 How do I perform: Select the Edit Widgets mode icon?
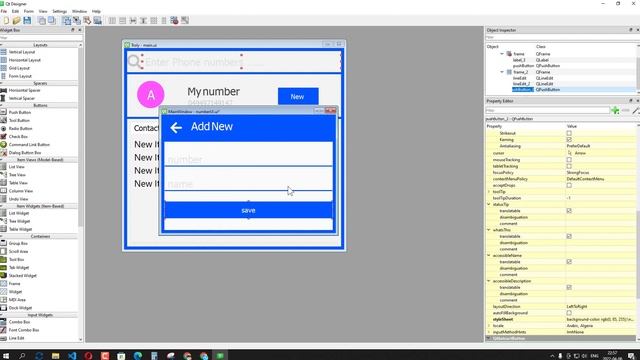click(x=67, y=20)
